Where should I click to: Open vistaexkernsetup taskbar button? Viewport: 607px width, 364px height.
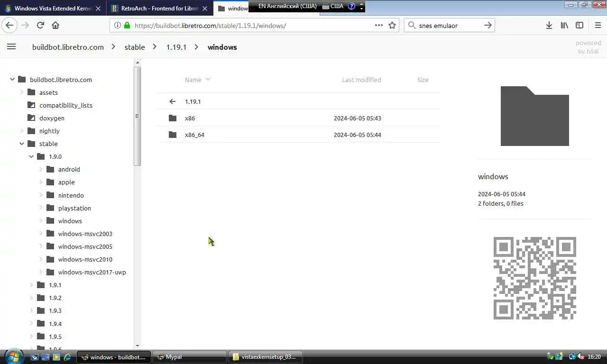[266, 357]
